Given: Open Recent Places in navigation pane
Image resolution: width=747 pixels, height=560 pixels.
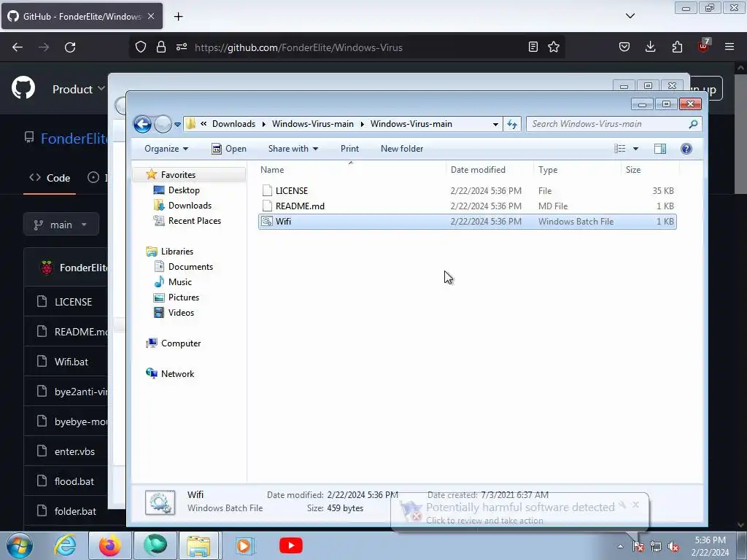Looking at the screenshot, I should point(194,220).
